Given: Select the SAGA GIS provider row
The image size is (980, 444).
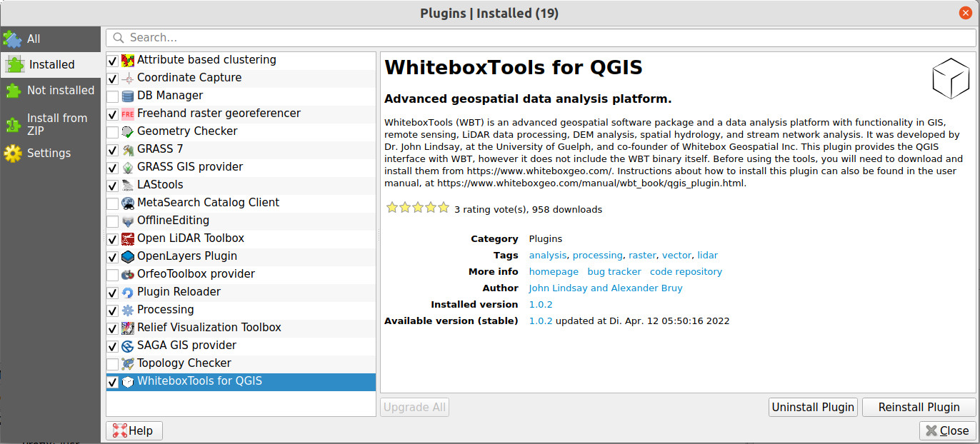Looking at the screenshot, I should pyautogui.click(x=241, y=346).
